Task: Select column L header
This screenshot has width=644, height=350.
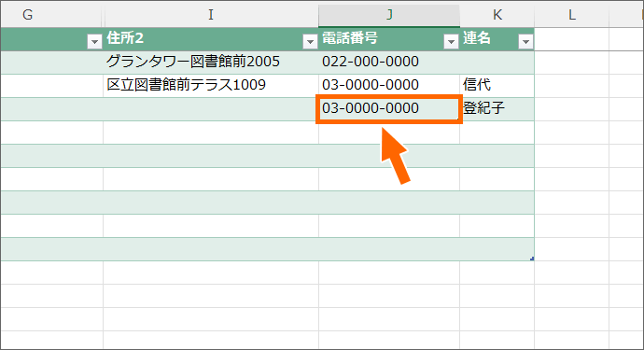Action: click(x=572, y=15)
